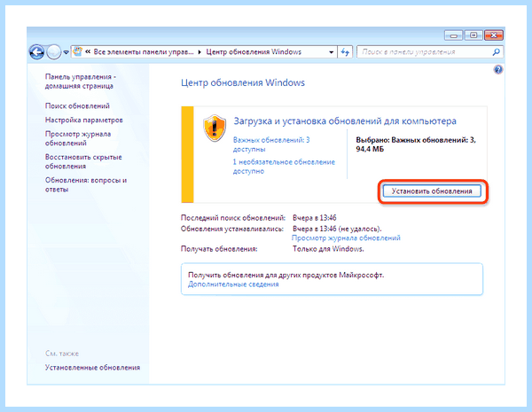Open '1 необязательное обновление доступно' link
The width and height of the screenshot is (532, 412).
point(284,167)
